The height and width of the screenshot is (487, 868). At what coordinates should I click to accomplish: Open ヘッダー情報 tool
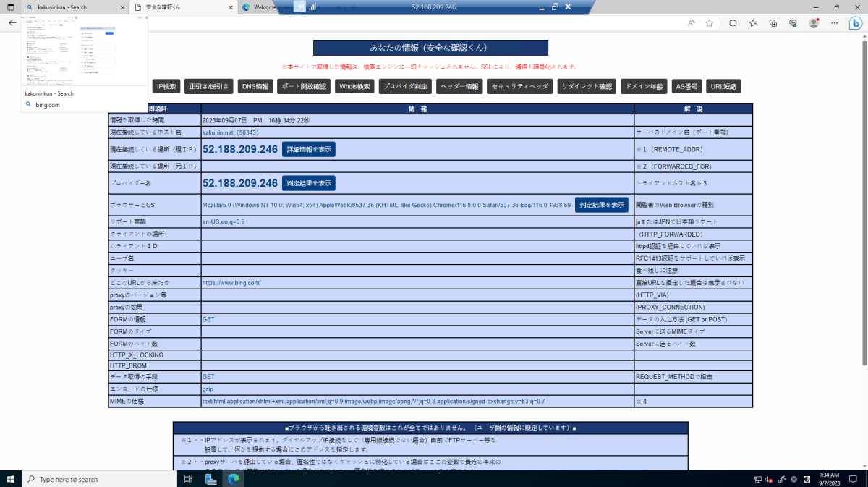pos(460,86)
